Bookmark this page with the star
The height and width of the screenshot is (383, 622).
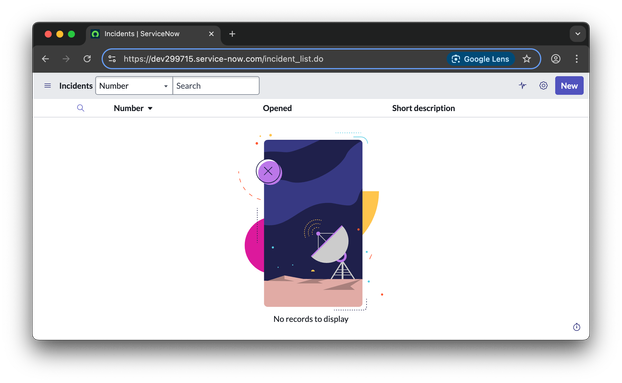coord(526,59)
